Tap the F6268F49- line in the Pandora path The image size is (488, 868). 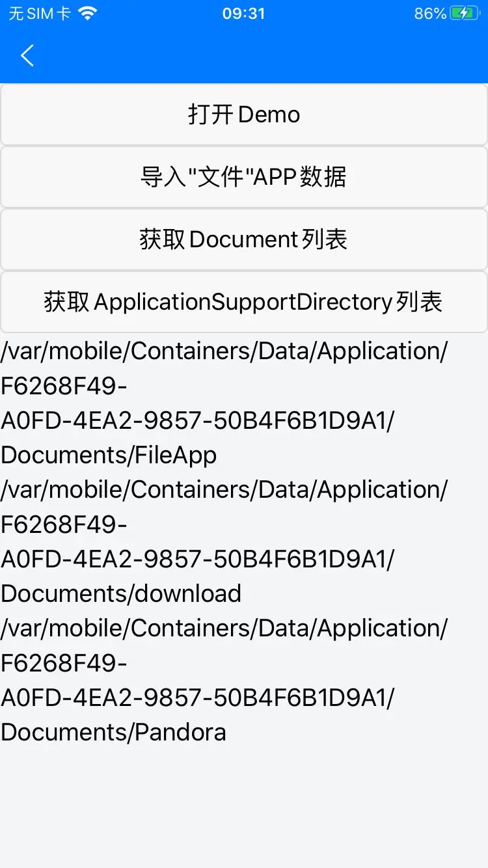point(64,663)
